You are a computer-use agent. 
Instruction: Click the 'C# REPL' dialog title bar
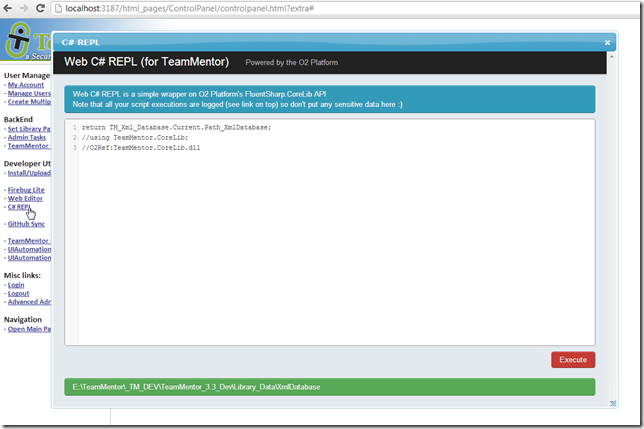tap(334, 42)
